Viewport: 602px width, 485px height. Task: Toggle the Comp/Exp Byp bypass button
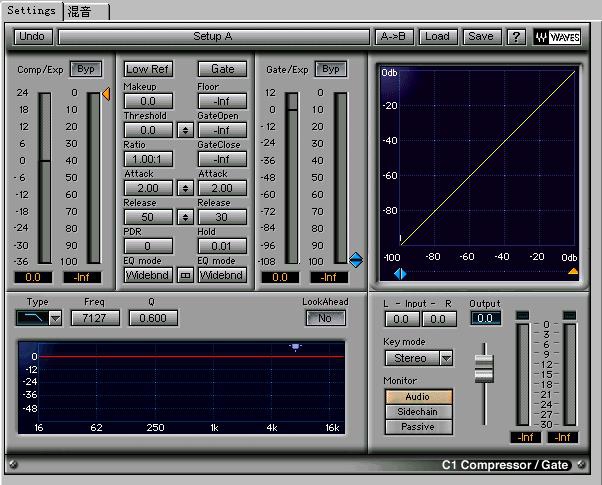(86, 69)
